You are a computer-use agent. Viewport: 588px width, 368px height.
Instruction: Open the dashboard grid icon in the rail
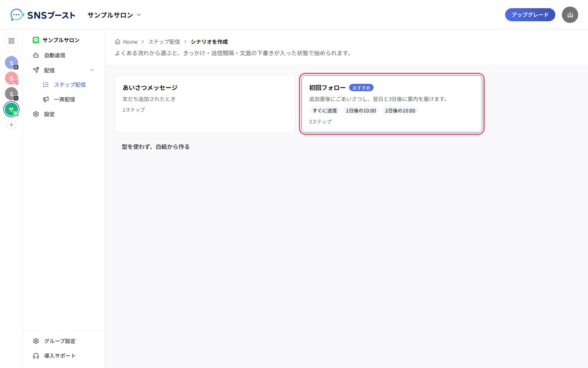pos(11,41)
